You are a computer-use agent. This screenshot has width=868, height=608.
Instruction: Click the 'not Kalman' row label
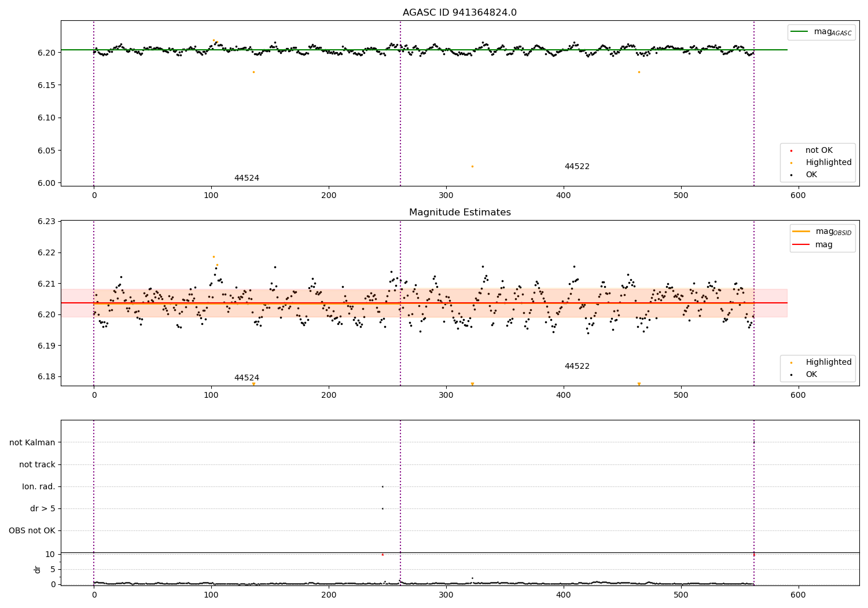[32, 443]
